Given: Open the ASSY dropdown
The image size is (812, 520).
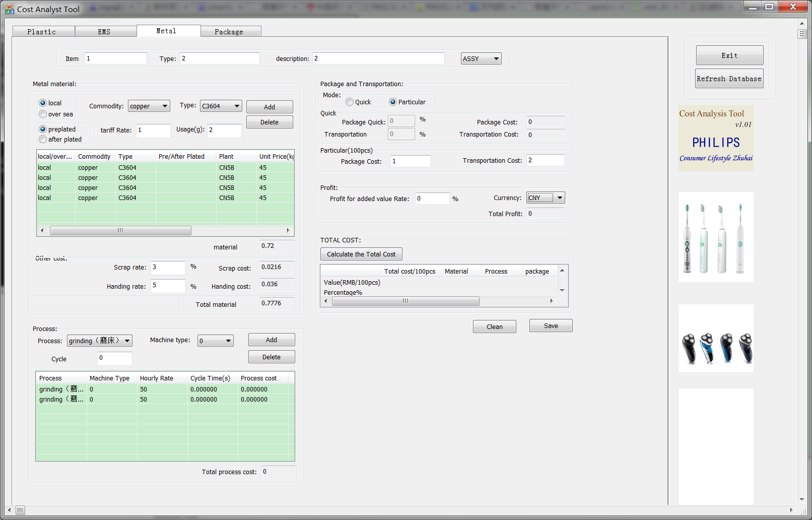Looking at the screenshot, I should point(481,58).
